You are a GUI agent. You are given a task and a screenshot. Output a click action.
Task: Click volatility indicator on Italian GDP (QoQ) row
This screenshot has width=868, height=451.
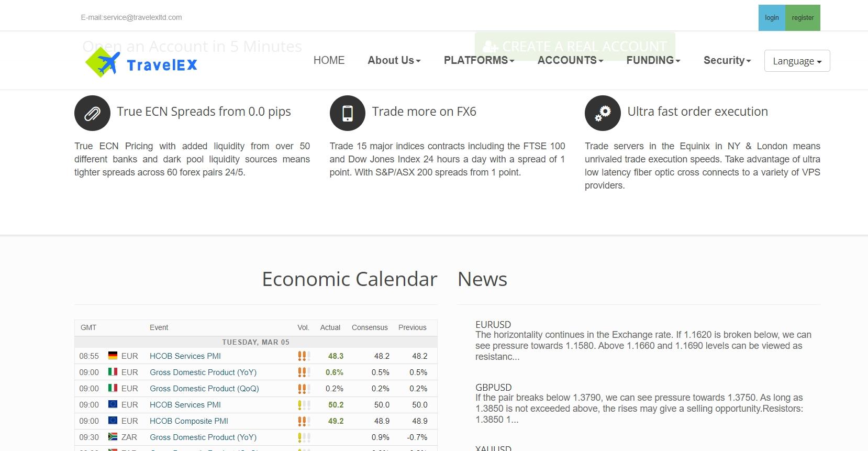pos(304,389)
